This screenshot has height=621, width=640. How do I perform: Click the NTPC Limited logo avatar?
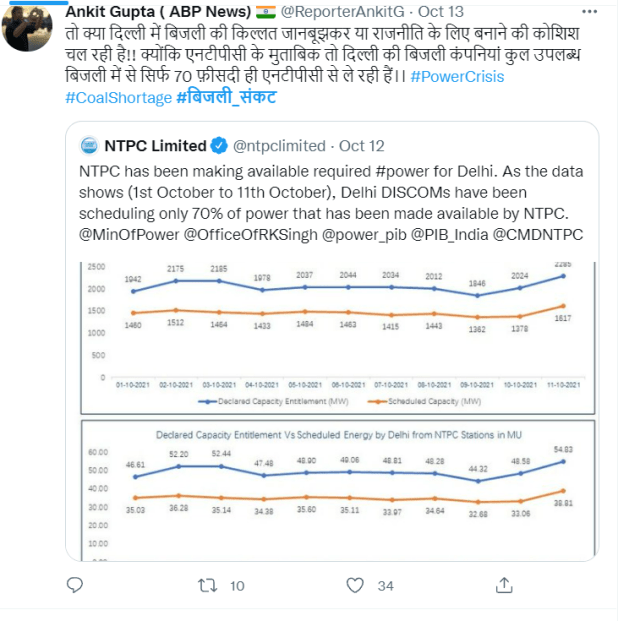click(87, 146)
